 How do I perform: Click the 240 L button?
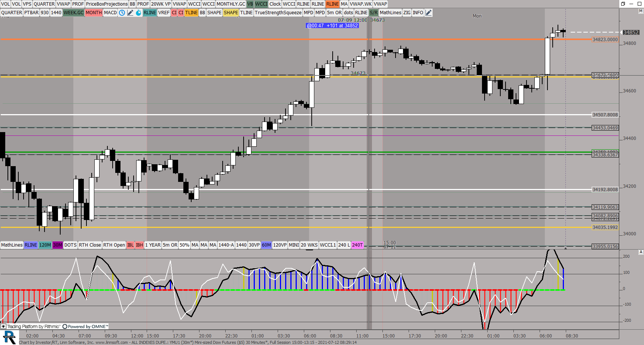point(344,245)
